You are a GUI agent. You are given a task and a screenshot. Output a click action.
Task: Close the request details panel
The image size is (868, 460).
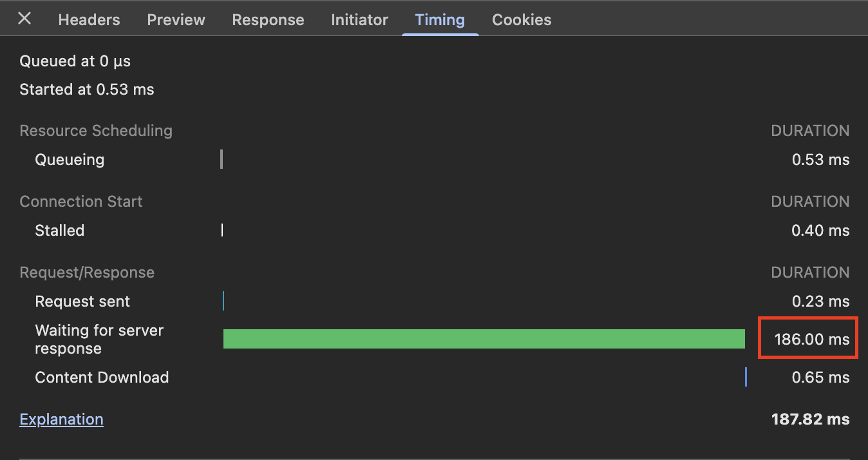point(24,19)
